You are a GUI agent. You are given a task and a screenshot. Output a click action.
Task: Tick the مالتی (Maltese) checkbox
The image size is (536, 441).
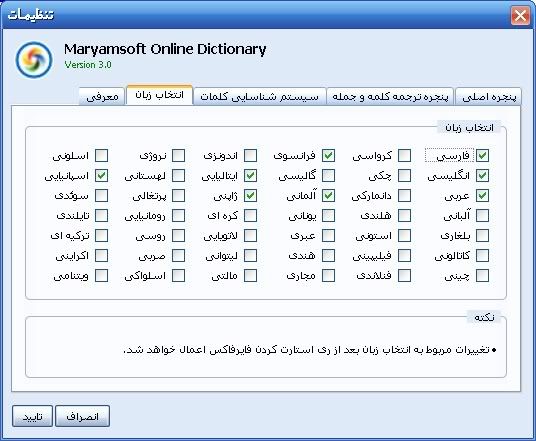250,276
